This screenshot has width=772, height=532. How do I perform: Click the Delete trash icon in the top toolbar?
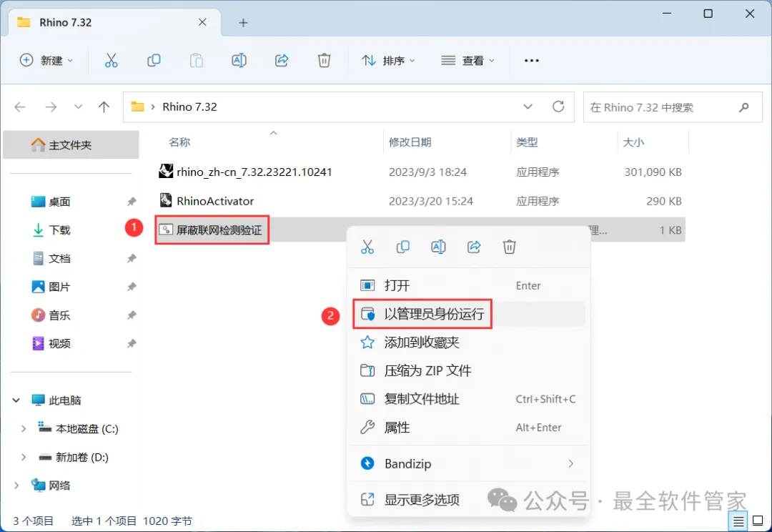[x=324, y=61]
